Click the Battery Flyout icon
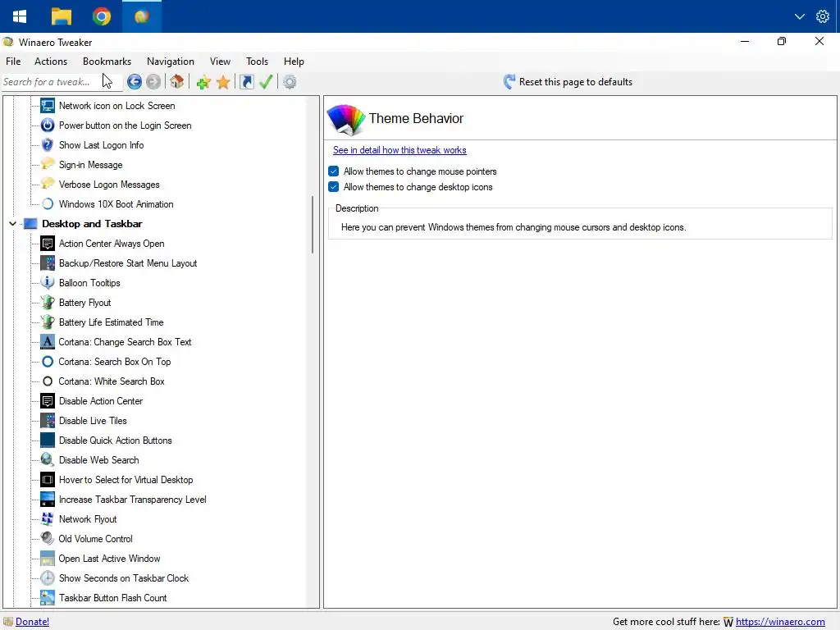 (48, 303)
